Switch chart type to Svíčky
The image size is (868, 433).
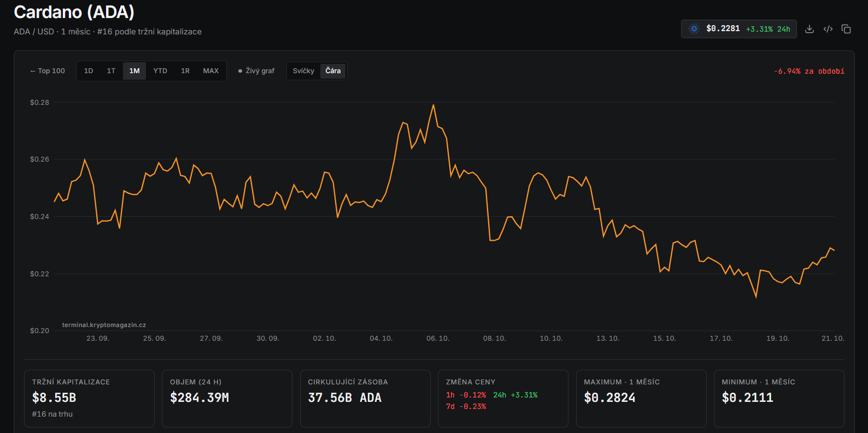303,71
